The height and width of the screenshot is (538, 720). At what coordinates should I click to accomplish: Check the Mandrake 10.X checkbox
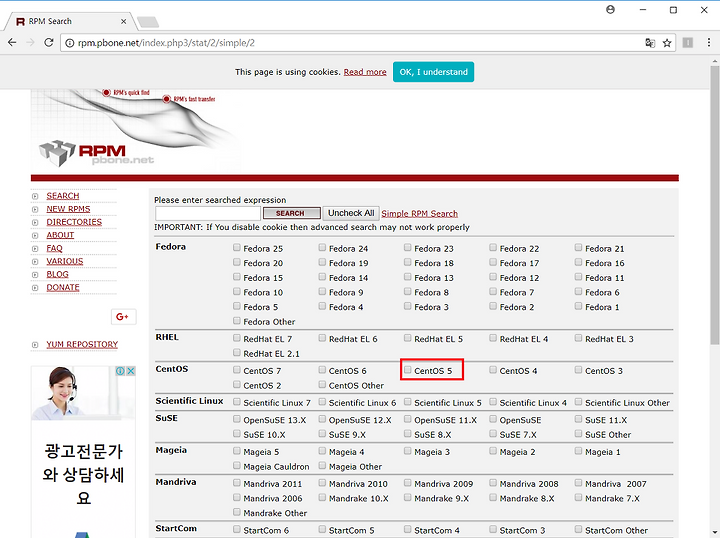click(x=322, y=497)
